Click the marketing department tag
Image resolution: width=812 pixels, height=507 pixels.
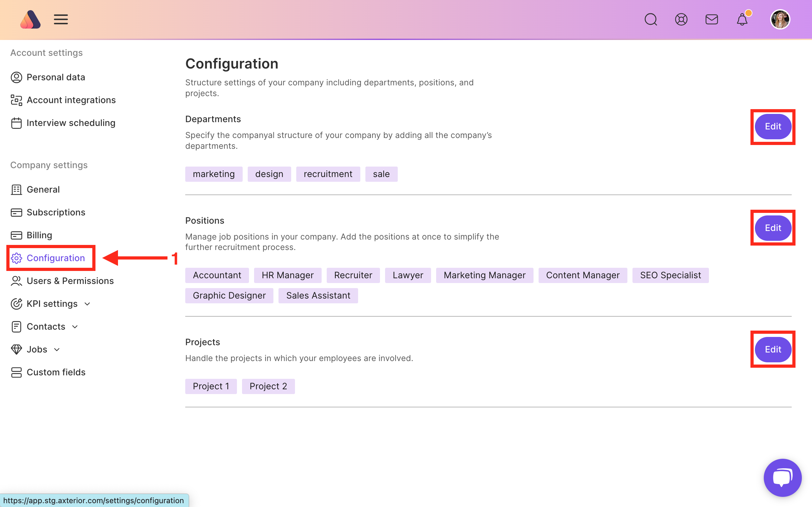(214, 174)
